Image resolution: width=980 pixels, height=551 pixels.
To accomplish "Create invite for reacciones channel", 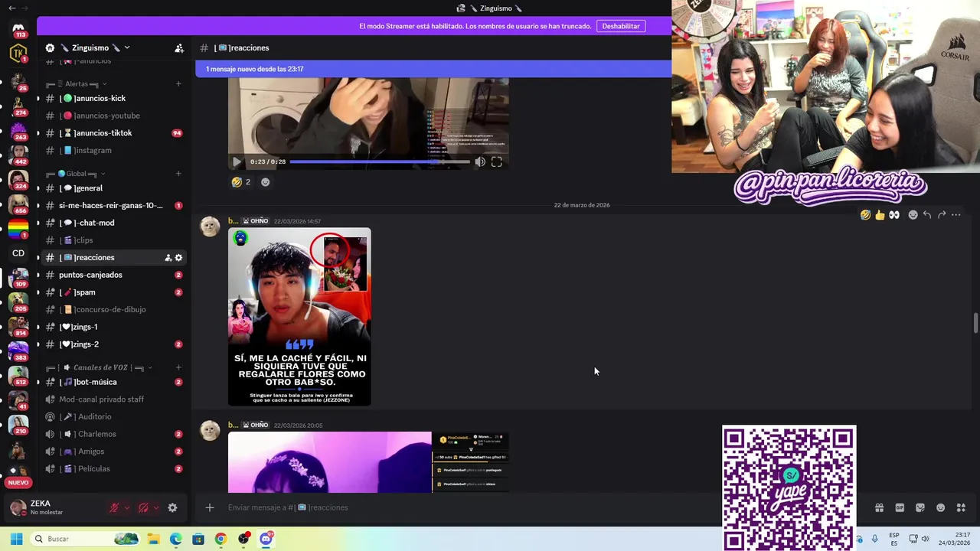I will click(168, 258).
